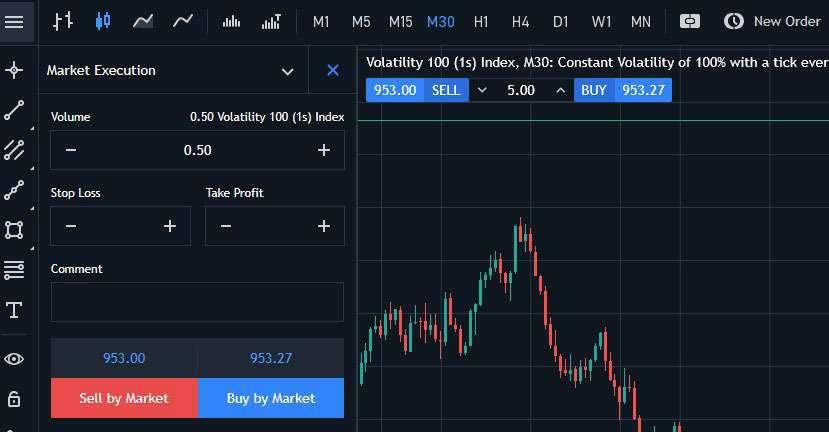Raise quick-trade volume with up chevron

560,90
